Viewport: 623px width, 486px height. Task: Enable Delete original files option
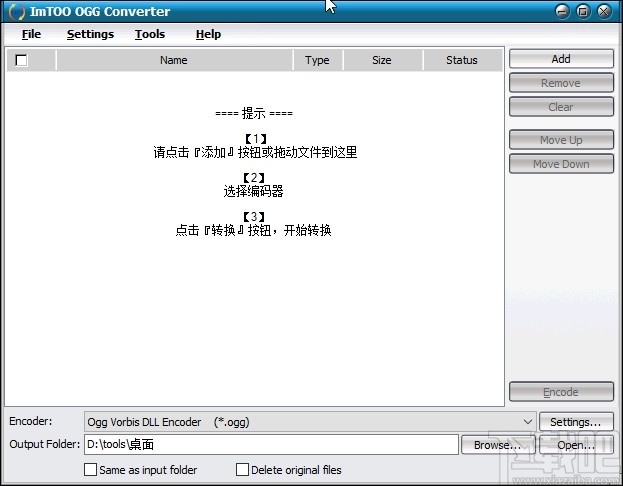click(x=242, y=470)
